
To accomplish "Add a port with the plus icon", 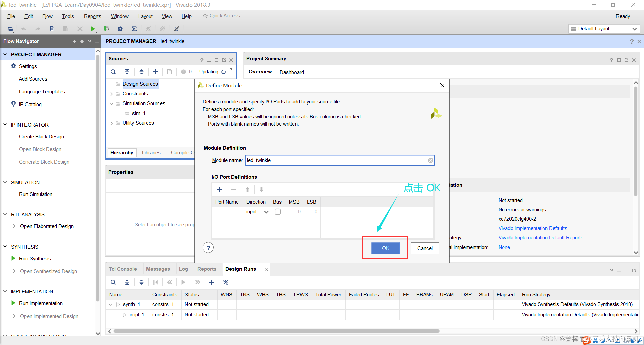I will coord(219,190).
